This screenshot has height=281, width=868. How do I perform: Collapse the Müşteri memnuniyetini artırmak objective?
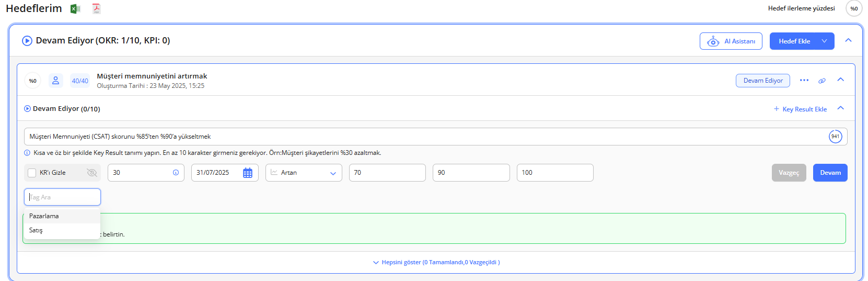click(841, 80)
